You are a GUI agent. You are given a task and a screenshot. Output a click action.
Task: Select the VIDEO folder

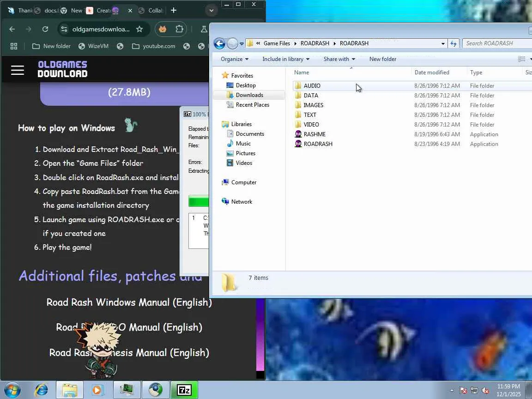(311, 125)
